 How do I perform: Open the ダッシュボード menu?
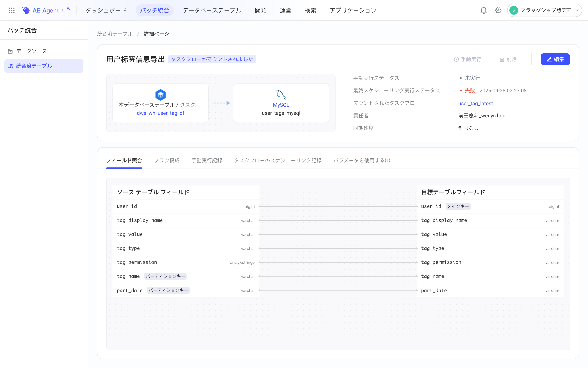pyautogui.click(x=106, y=10)
